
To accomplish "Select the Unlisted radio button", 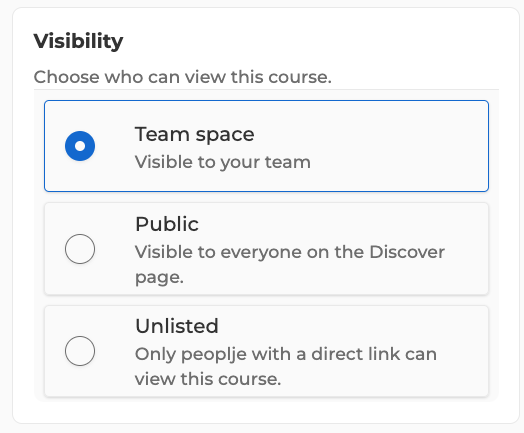I will (80, 351).
